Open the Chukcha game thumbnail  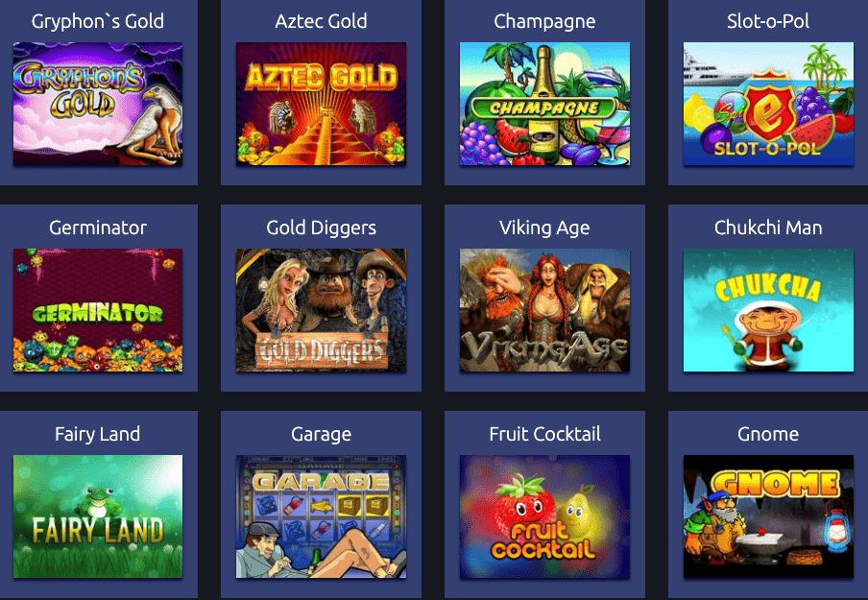click(768, 310)
